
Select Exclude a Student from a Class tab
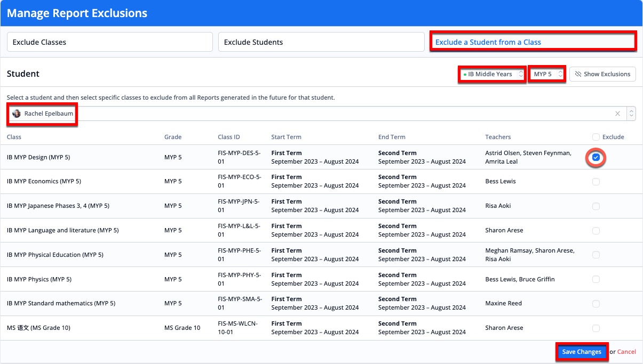click(533, 42)
